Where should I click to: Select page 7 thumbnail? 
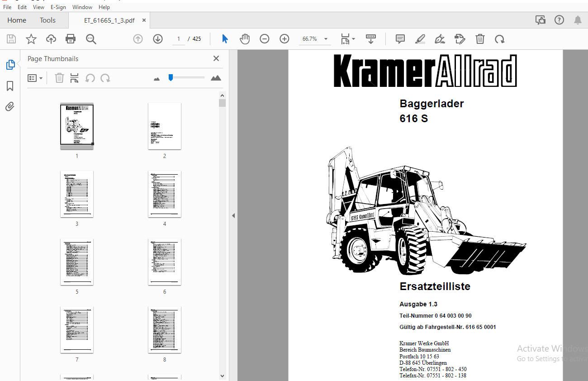[77, 329]
